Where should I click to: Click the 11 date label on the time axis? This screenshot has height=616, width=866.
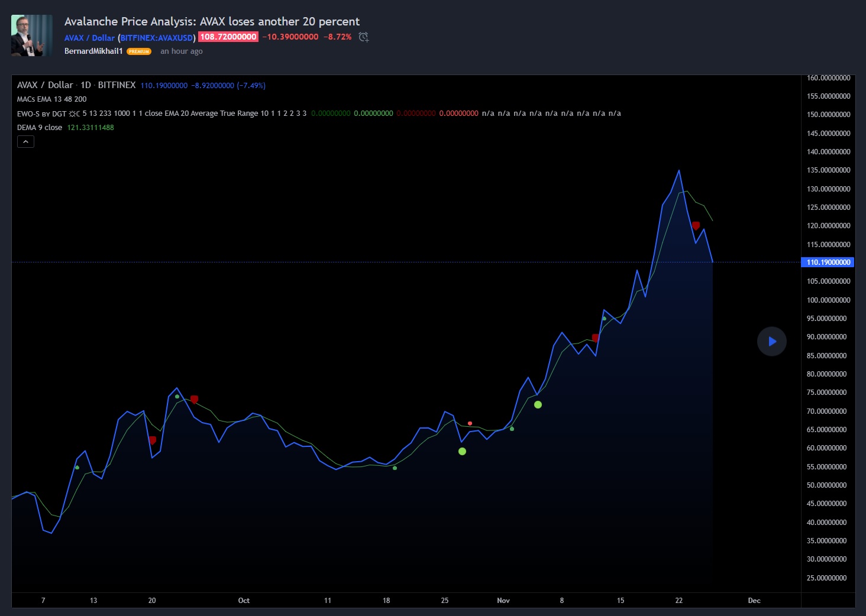click(x=328, y=601)
